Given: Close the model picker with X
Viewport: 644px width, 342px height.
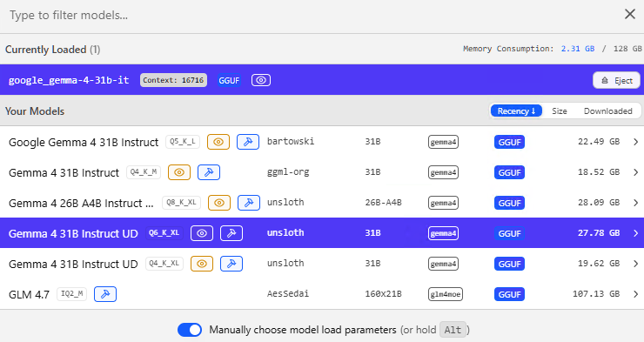Looking at the screenshot, I should (629, 15).
